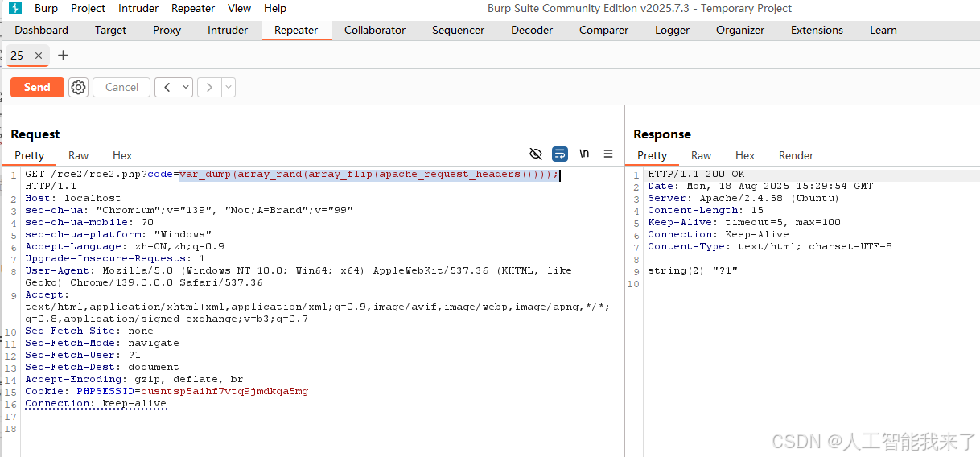Open the Intruder menu
This screenshot has height=457, width=980.
(x=138, y=8)
